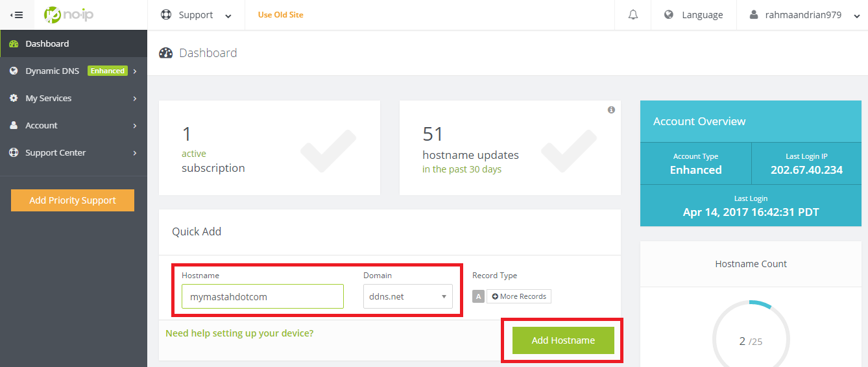
Task: Open notifications bell icon
Action: 633,15
